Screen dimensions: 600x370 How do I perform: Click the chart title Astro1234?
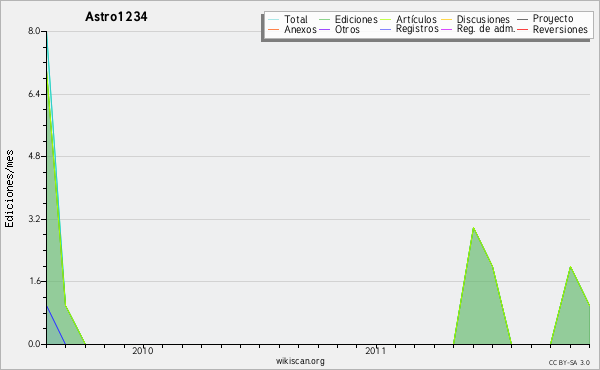pyautogui.click(x=116, y=16)
